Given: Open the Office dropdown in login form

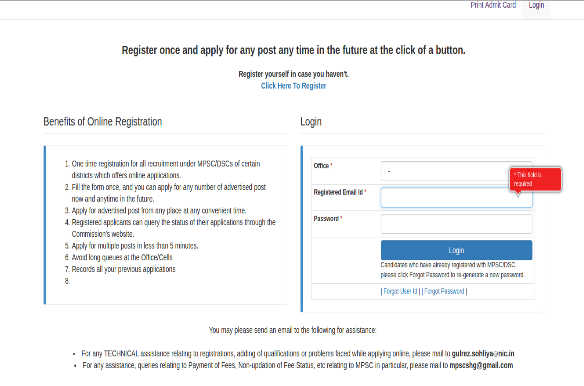Looking at the screenshot, I should tap(456, 172).
